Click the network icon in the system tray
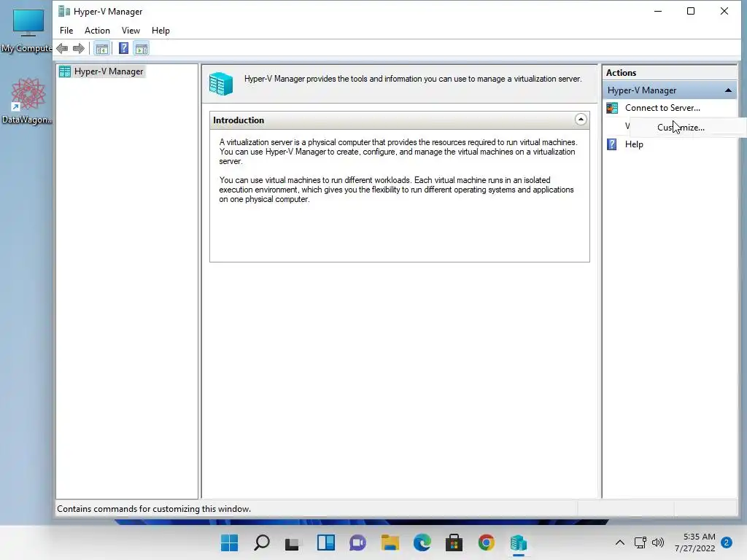The width and height of the screenshot is (747, 560). click(x=640, y=542)
